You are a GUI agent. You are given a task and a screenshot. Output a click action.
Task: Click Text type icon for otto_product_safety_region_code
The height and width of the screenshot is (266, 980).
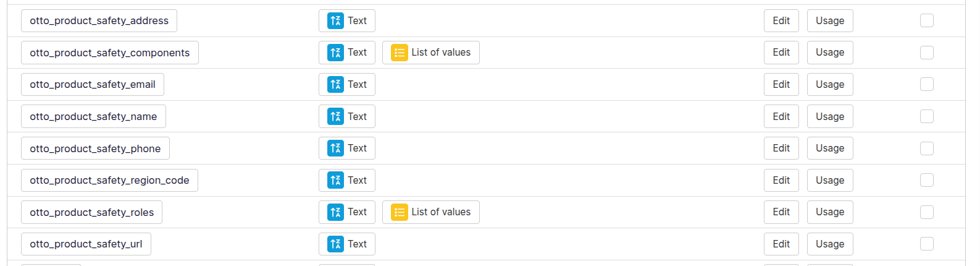[335, 180]
